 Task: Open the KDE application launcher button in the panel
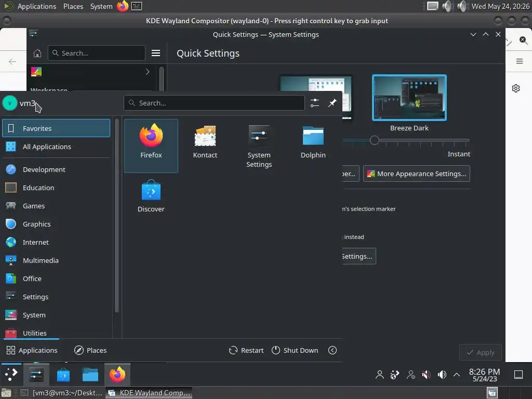(x=11, y=375)
